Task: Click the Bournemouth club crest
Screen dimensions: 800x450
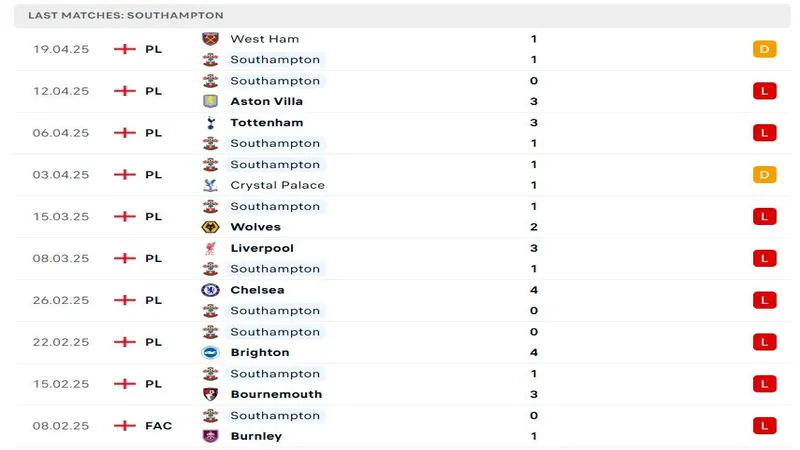Action: click(x=210, y=394)
